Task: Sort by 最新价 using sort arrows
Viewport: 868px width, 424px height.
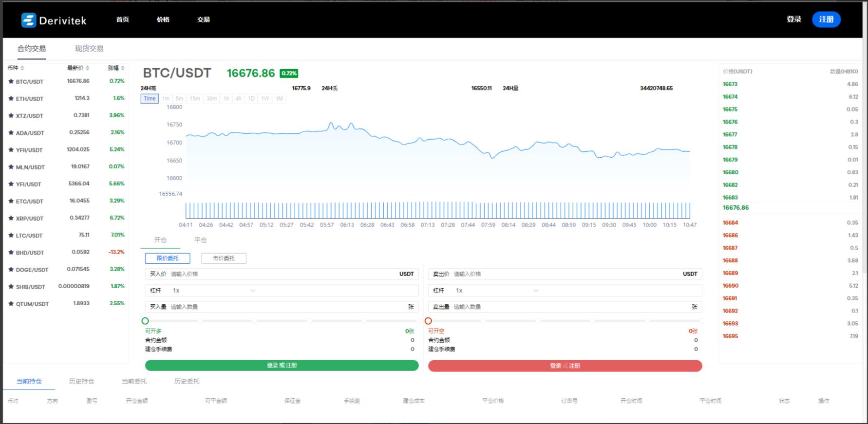Action: coord(88,68)
